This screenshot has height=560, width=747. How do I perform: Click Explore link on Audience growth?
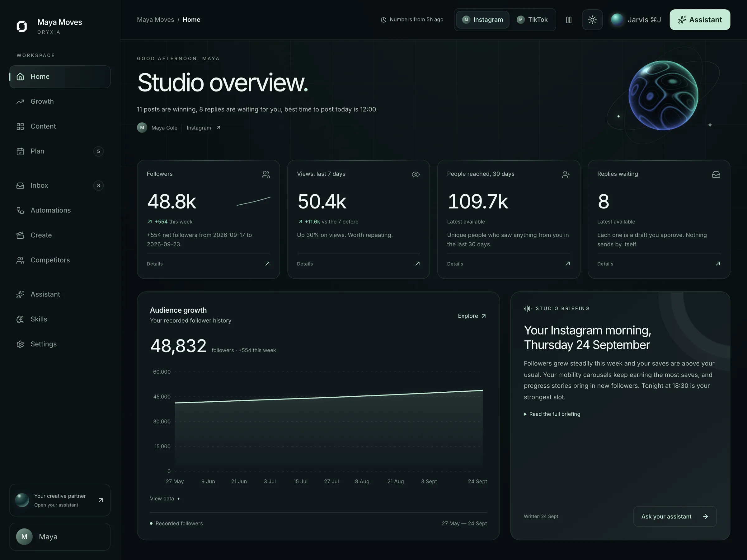(472, 316)
